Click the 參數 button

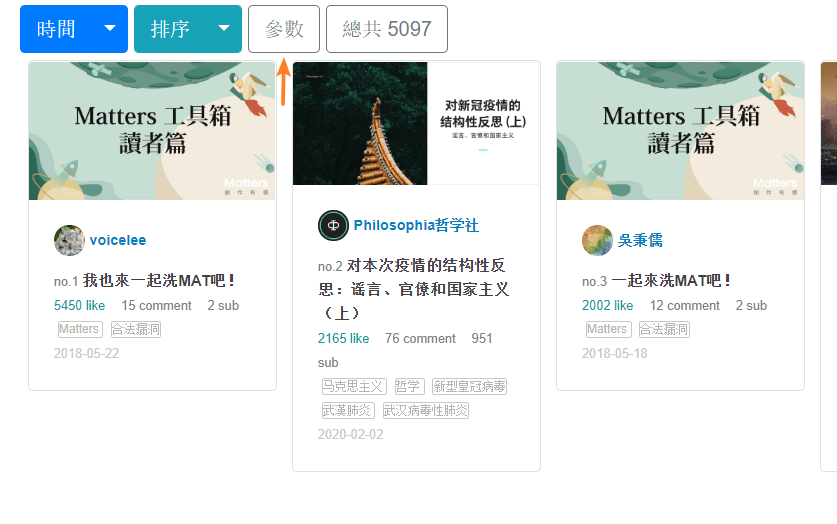coord(284,29)
